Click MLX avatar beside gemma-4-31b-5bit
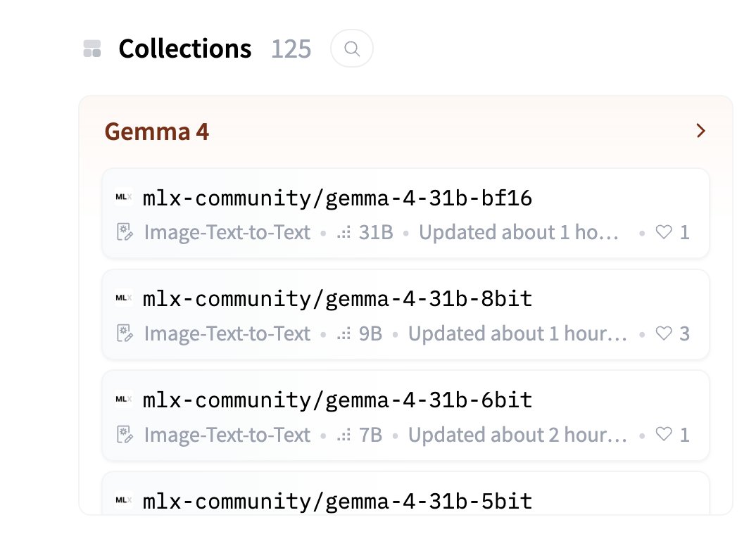 124,500
